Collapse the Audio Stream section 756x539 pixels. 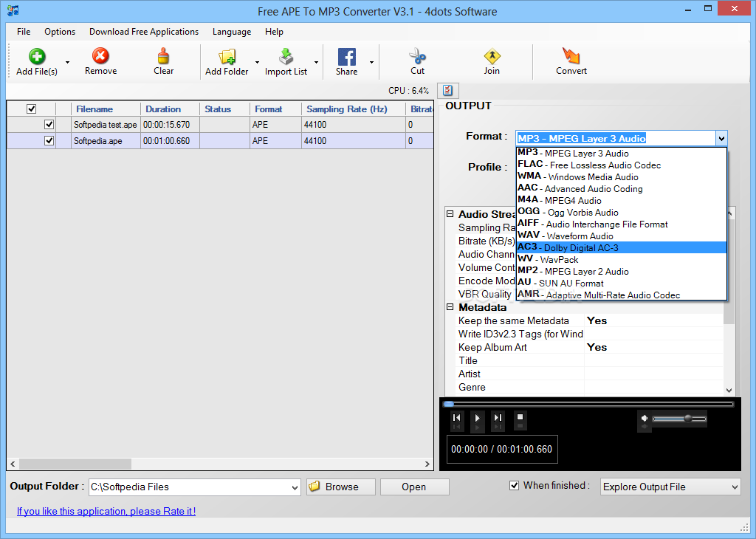pos(450,213)
